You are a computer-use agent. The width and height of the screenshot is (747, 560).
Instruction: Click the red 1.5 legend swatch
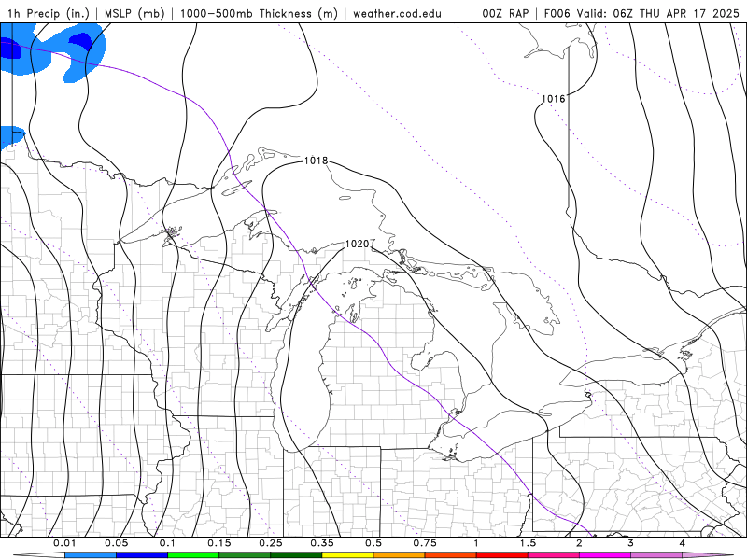click(x=502, y=555)
